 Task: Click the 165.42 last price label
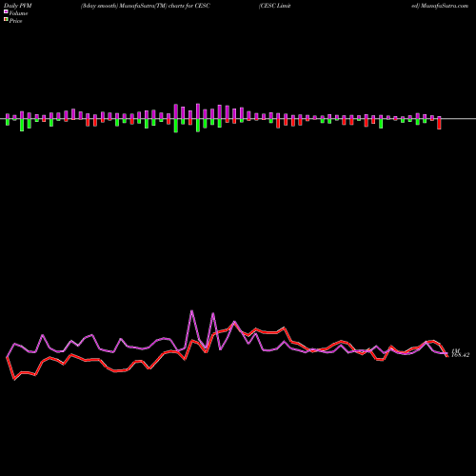(460, 355)
